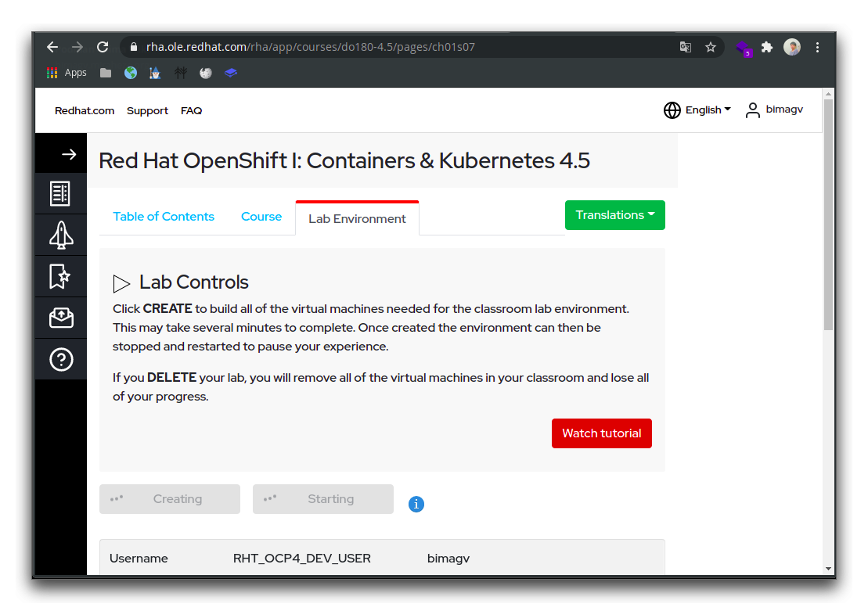868x611 pixels.
Task: Open the Support link
Action: pos(147,110)
